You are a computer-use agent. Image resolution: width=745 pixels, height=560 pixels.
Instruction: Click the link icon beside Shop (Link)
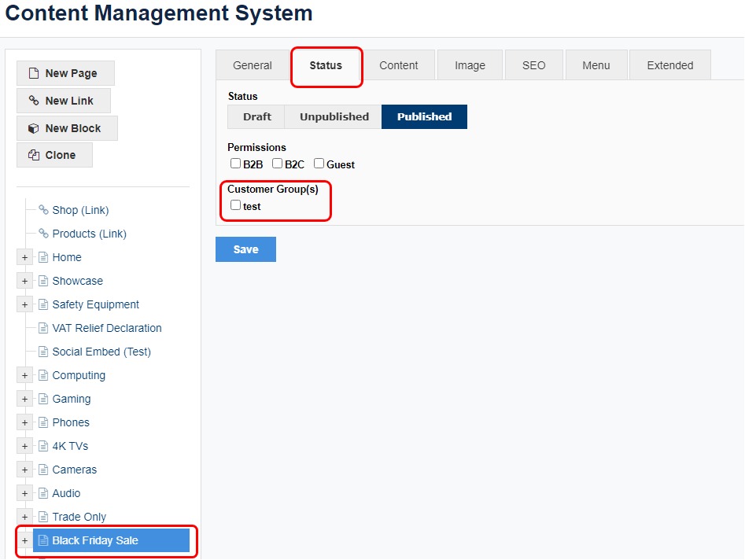44,210
